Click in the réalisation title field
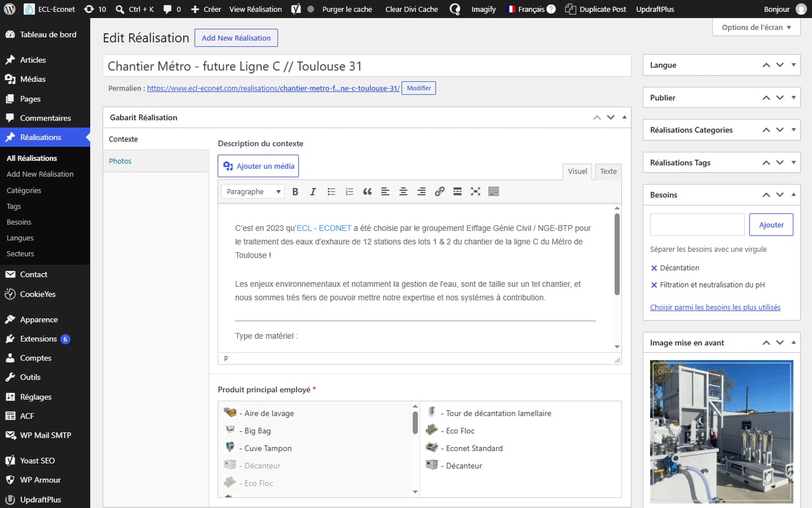 pyautogui.click(x=367, y=66)
